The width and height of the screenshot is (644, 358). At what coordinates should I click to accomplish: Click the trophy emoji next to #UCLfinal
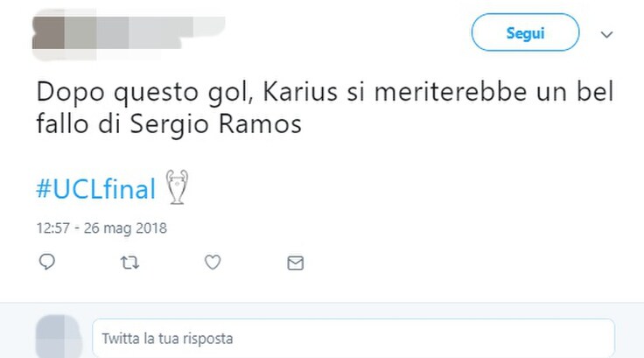(177, 187)
